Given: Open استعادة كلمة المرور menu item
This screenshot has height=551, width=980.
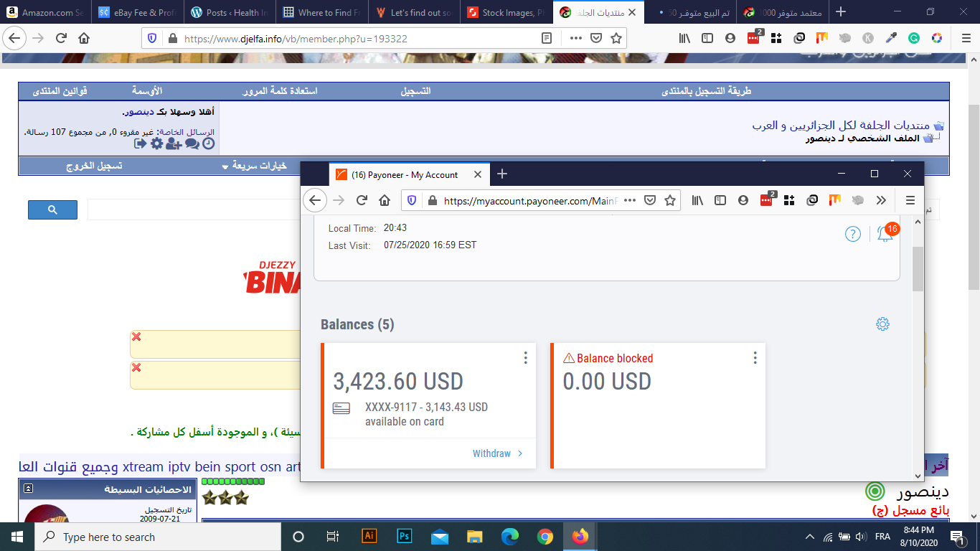Looking at the screenshot, I should click(x=279, y=91).
